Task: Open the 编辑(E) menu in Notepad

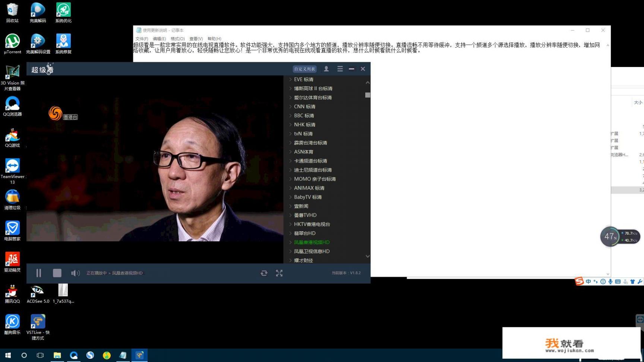Action: [x=159, y=39]
